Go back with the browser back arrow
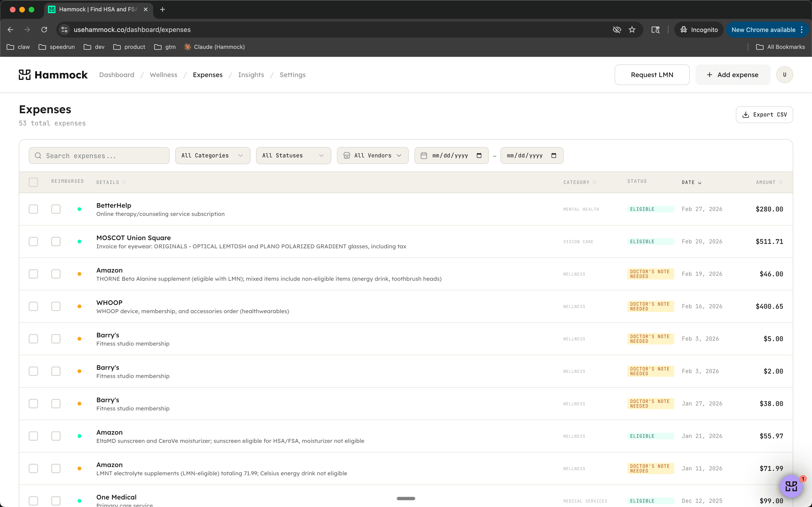The width and height of the screenshot is (812, 507). [10, 30]
